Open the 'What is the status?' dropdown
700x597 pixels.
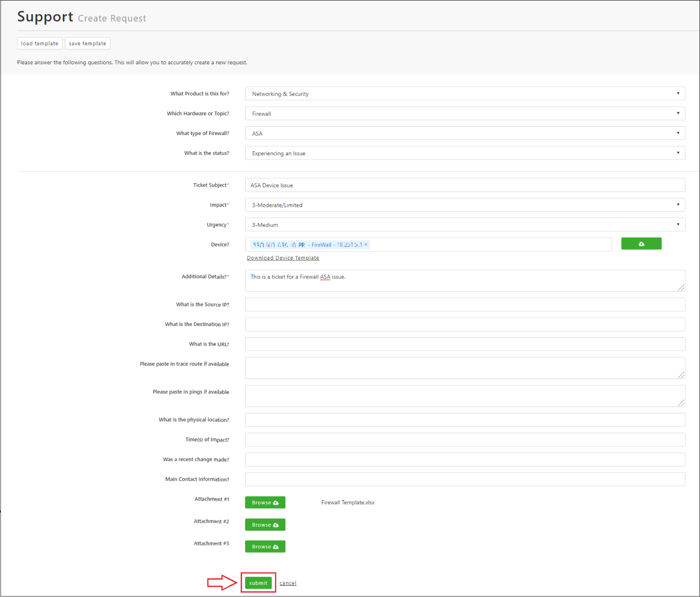click(465, 153)
